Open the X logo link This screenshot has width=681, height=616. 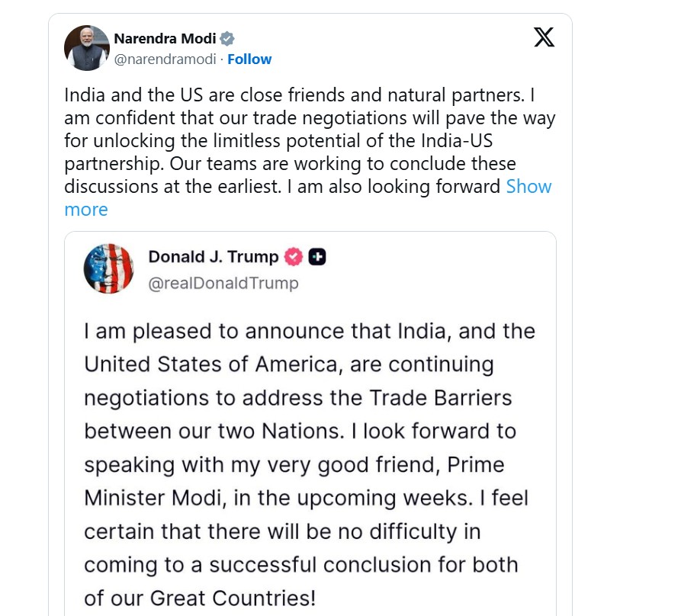pyautogui.click(x=544, y=37)
